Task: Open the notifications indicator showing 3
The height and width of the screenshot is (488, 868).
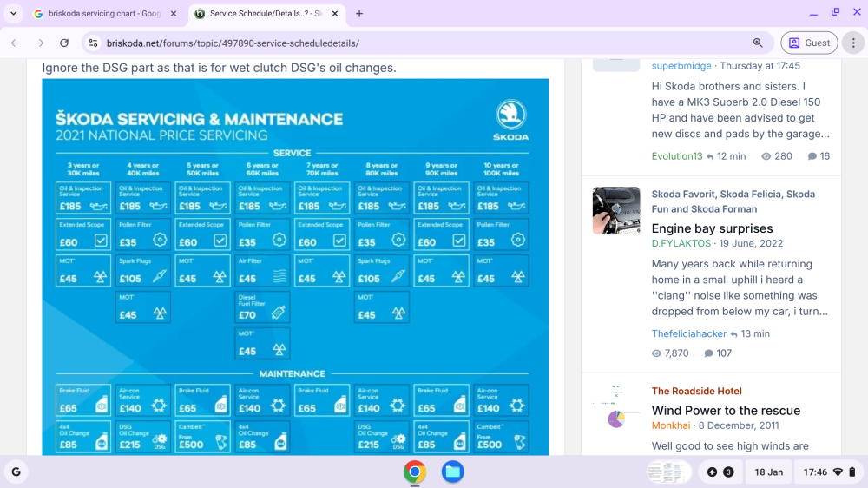Action: tap(720, 472)
